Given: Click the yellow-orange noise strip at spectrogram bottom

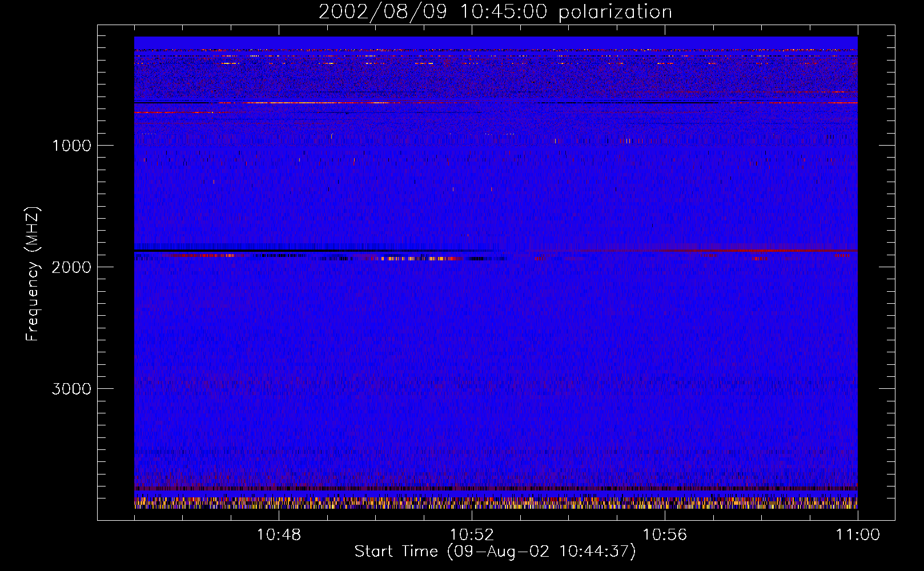Looking at the screenshot, I should point(496,503).
